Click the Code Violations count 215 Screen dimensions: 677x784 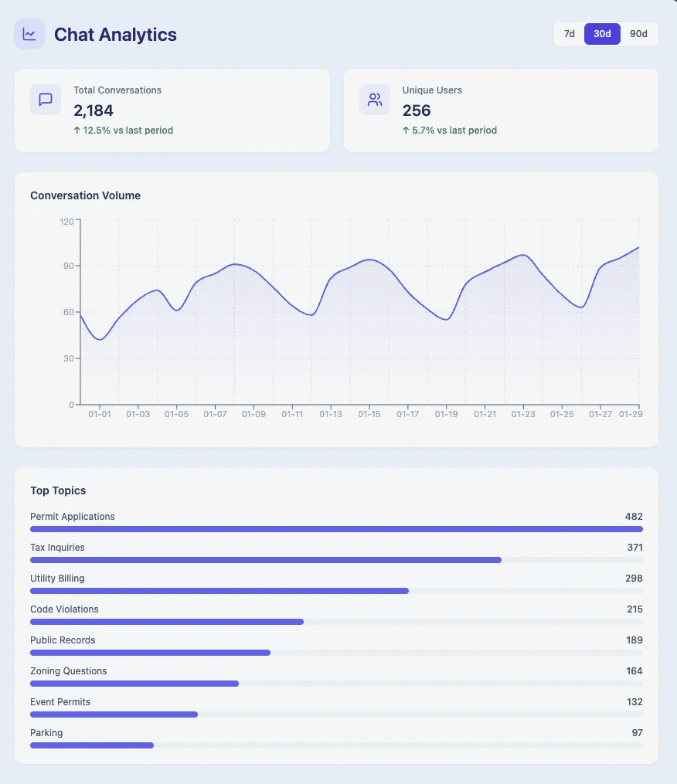click(x=634, y=609)
